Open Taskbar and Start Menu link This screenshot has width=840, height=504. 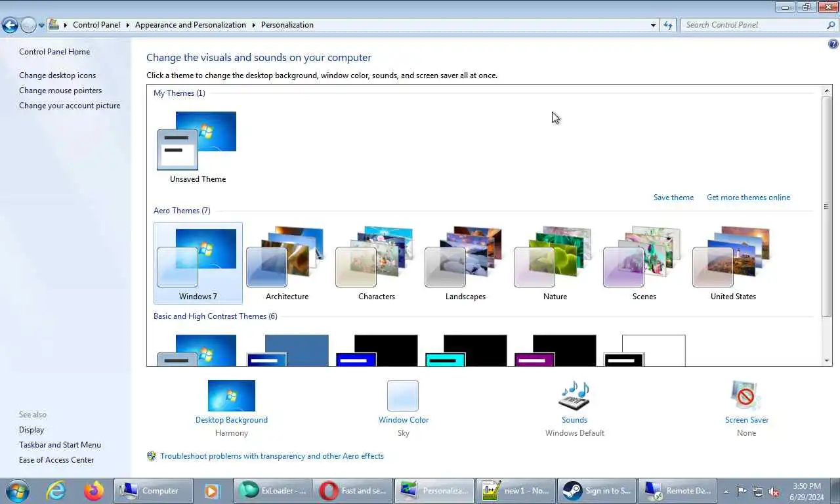coord(60,445)
